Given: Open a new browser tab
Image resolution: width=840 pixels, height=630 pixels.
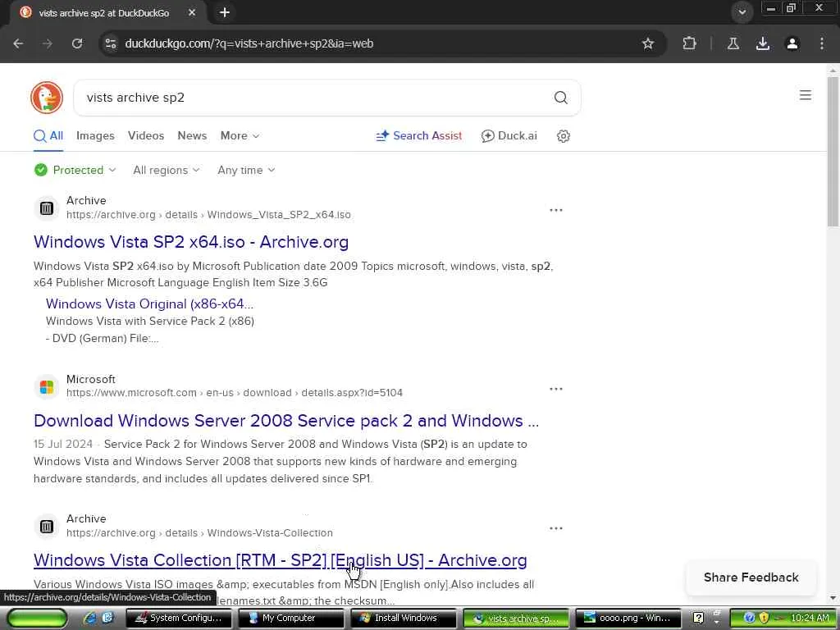Looking at the screenshot, I should 225,12.
